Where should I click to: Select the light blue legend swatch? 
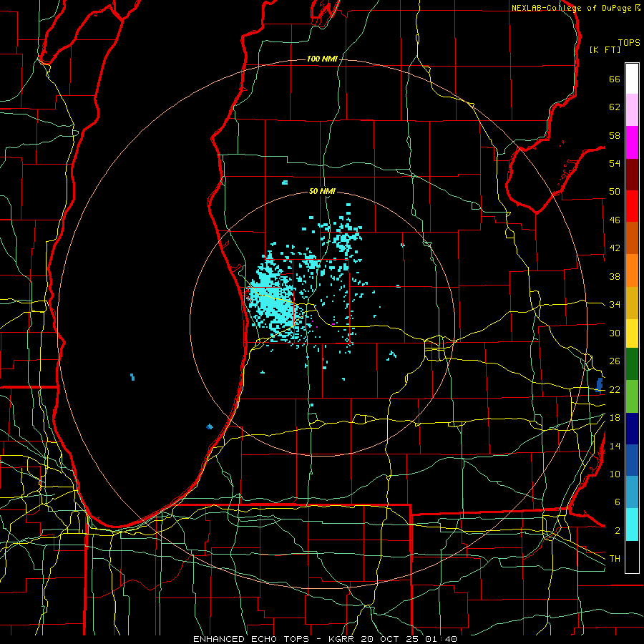pyautogui.click(x=632, y=492)
